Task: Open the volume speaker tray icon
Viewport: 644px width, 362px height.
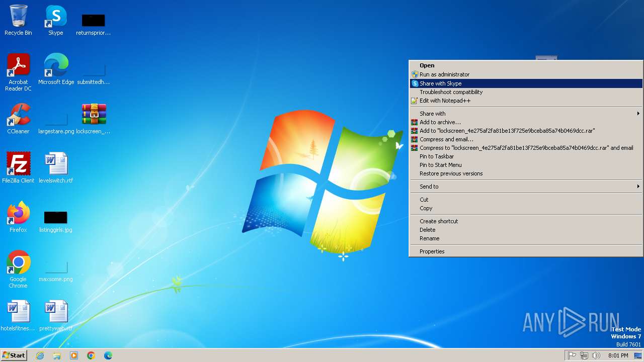Action: pos(596,355)
